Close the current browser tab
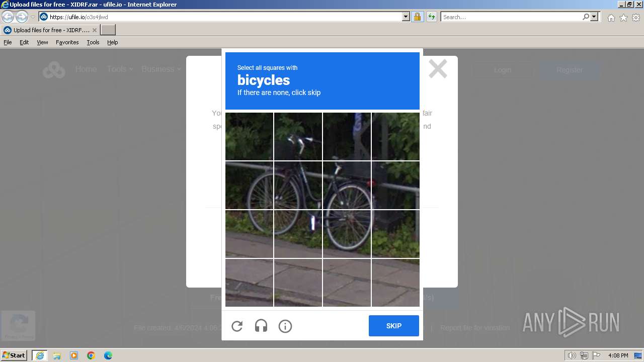The height and width of the screenshot is (362, 644). coord(94,30)
